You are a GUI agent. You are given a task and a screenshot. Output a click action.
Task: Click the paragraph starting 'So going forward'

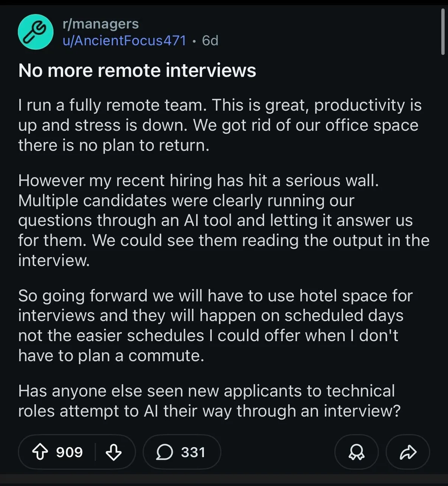215,325
